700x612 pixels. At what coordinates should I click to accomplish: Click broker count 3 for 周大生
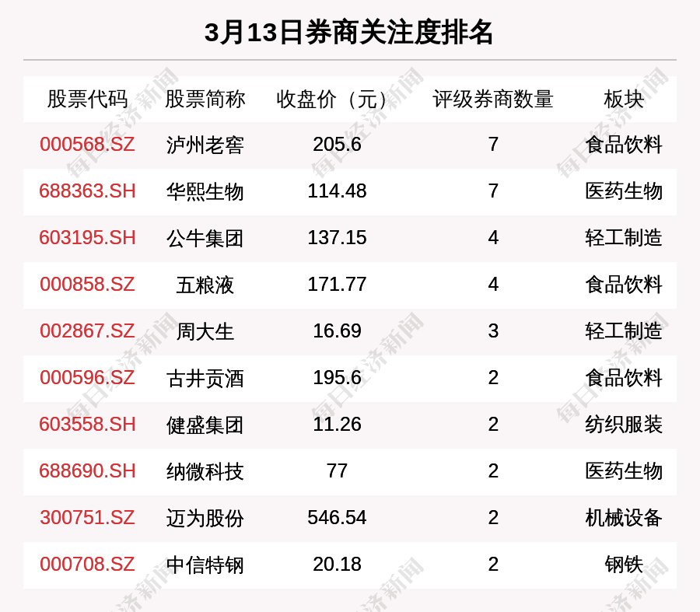[x=493, y=331]
